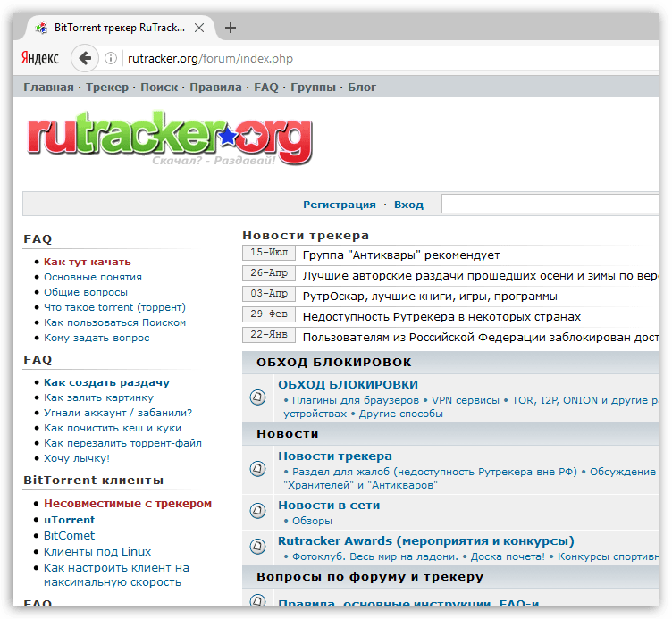Viewport: 672px width, 619px height.
Task: Open the Обзоры subforum link
Action: 312,521
